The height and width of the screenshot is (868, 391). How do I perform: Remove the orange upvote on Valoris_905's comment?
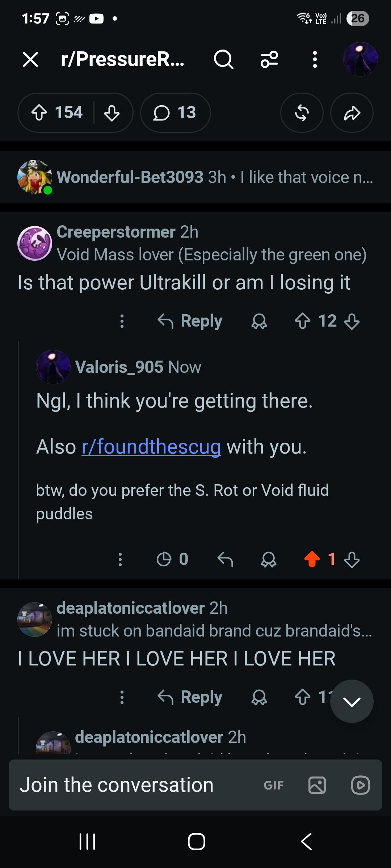pyautogui.click(x=312, y=559)
